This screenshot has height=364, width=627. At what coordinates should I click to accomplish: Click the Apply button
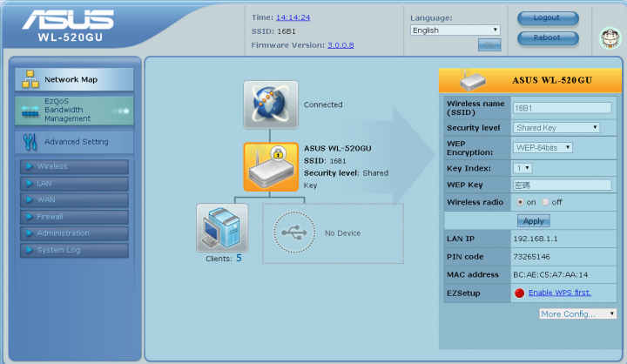point(534,221)
